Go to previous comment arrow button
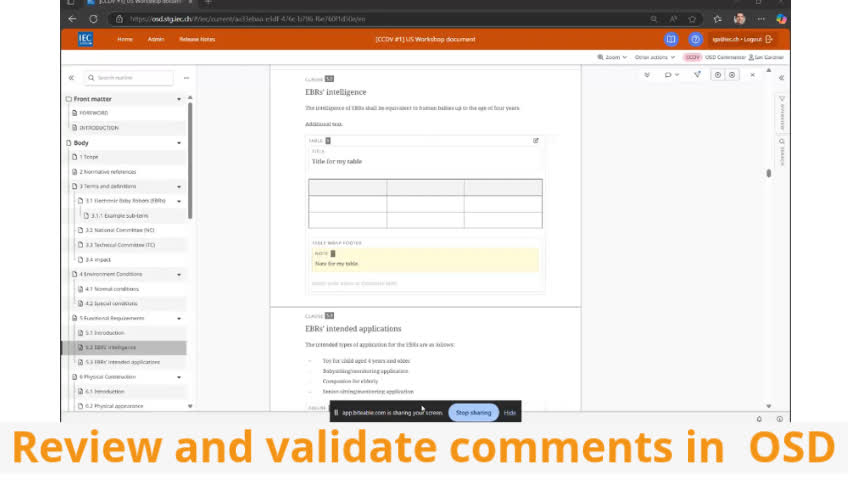This screenshot has width=852, height=480. pyautogui.click(x=716, y=75)
